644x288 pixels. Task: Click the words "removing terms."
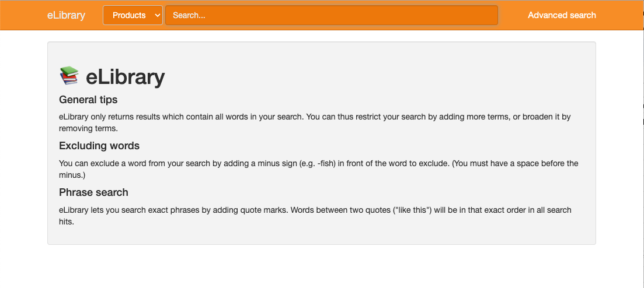pyautogui.click(x=88, y=128)
